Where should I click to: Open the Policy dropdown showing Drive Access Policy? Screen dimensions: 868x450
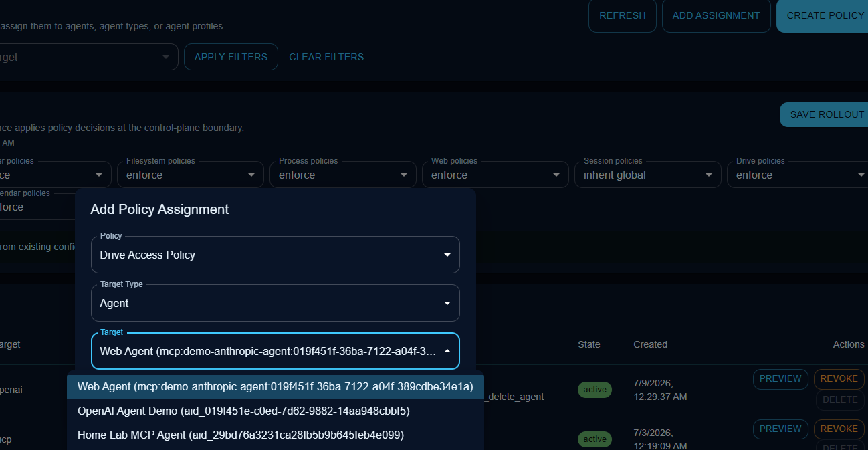[x=276, y=255]
